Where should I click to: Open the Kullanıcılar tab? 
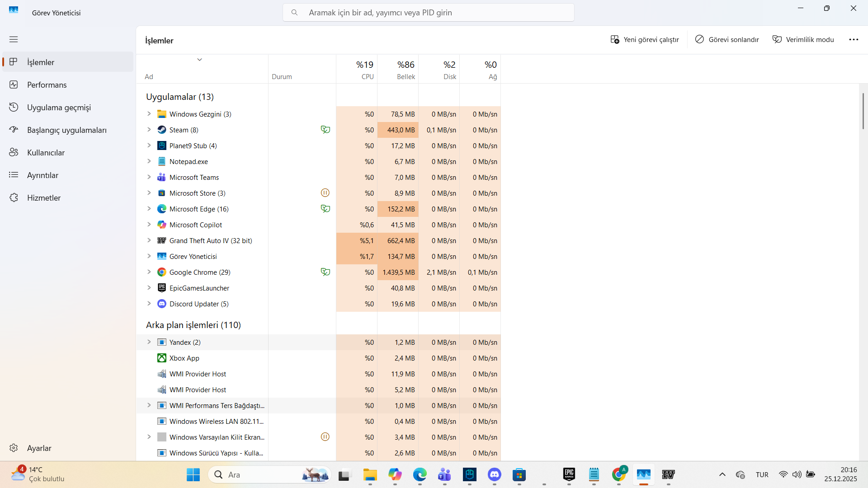(68, 152)
